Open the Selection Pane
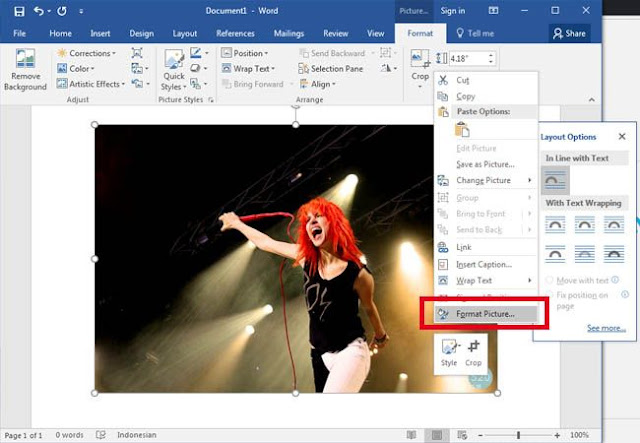Screen dimensions: 640x443 331,69
